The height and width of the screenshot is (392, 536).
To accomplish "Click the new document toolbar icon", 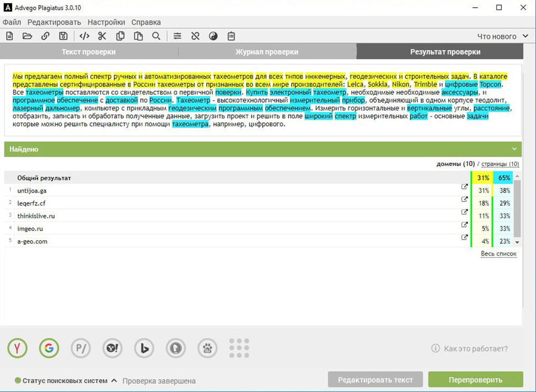I will (x=9, y=36).
